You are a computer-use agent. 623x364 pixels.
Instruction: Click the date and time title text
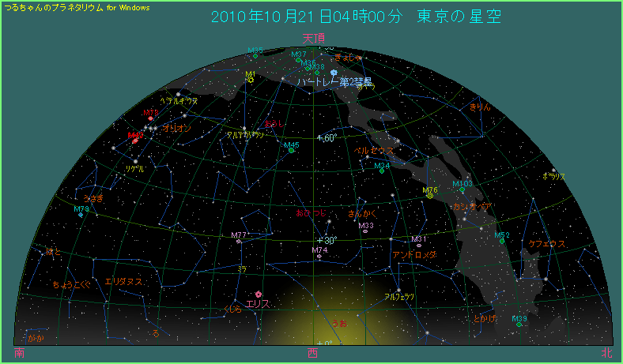[356, 17]
